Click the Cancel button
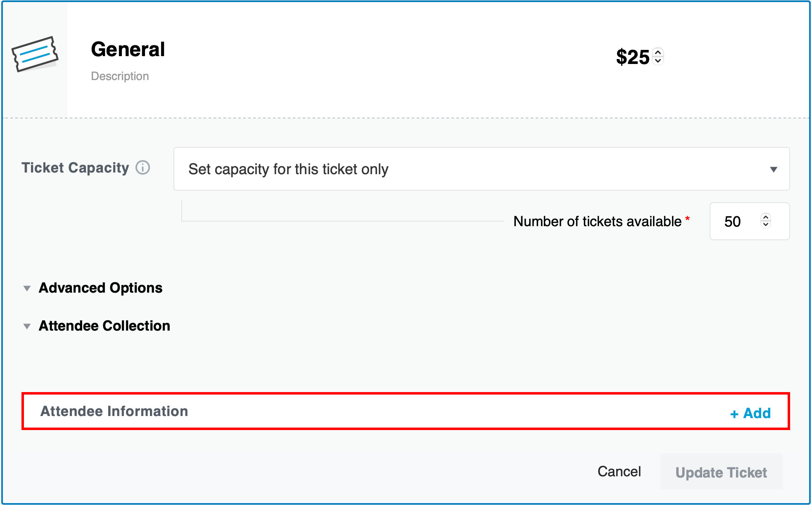 coord(619,471)
